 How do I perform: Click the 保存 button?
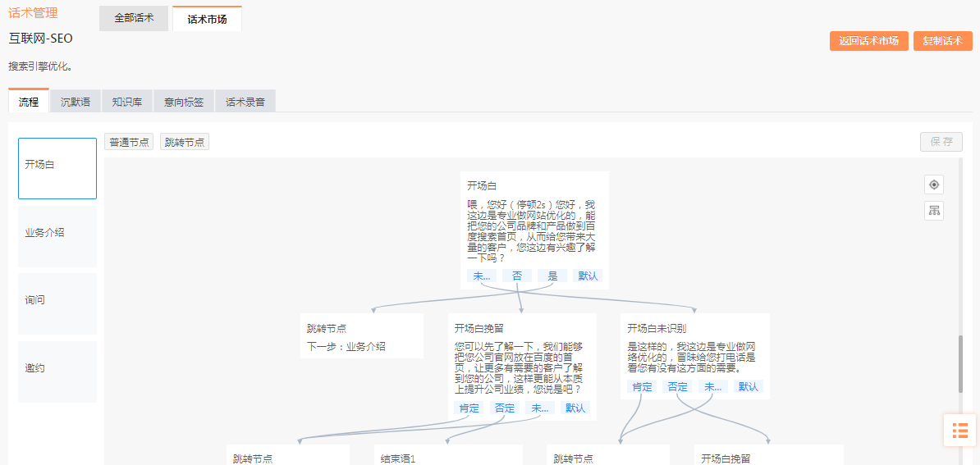coord(941,141)
